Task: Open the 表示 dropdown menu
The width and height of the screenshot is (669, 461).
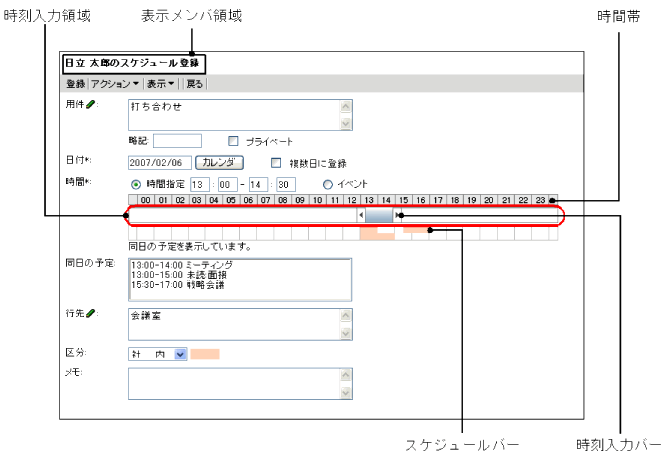Action: pyautogui.click(x=160, y=84)
